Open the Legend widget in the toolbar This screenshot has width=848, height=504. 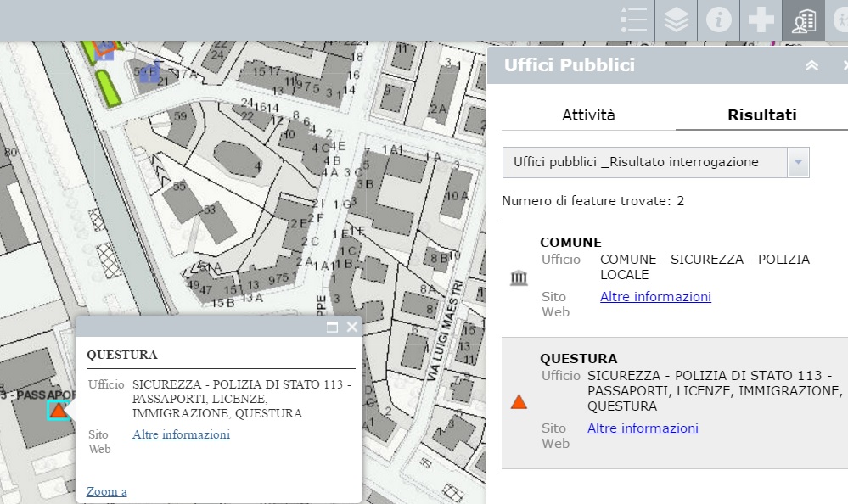tap(633, 20)
